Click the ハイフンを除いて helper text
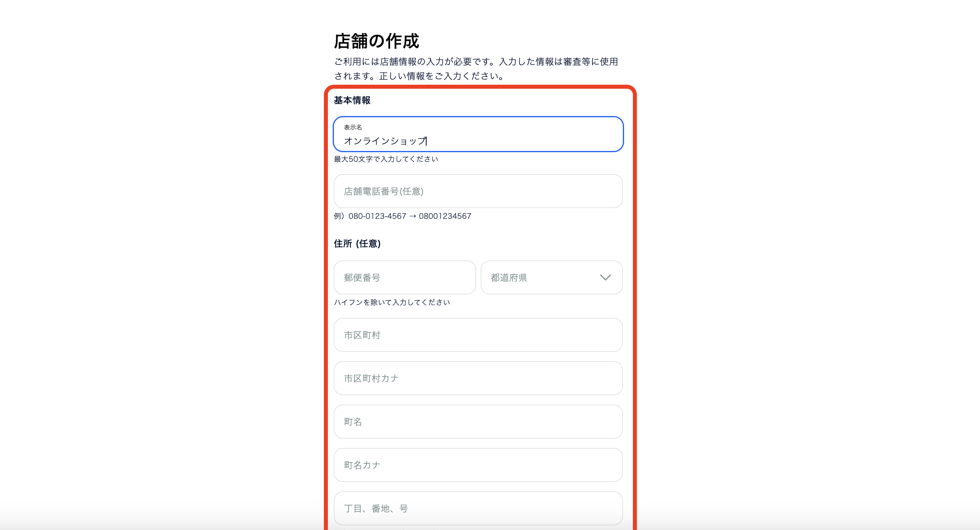This screenshot has width=980, height=530. (x=392, y=302)
